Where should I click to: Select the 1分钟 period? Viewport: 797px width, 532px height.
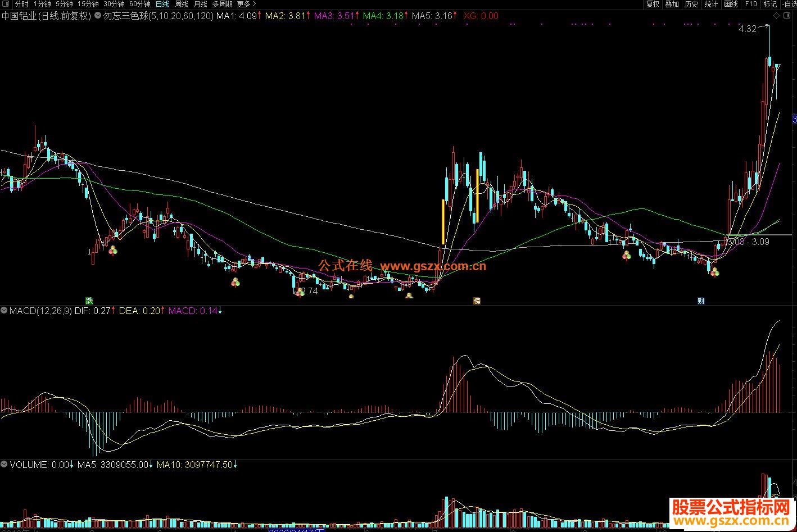tap(42, 4)
